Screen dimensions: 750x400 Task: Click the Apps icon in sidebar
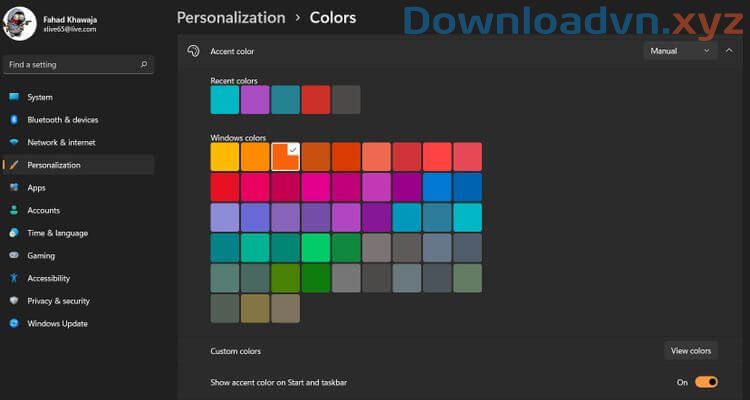click(x=14, y=188)
